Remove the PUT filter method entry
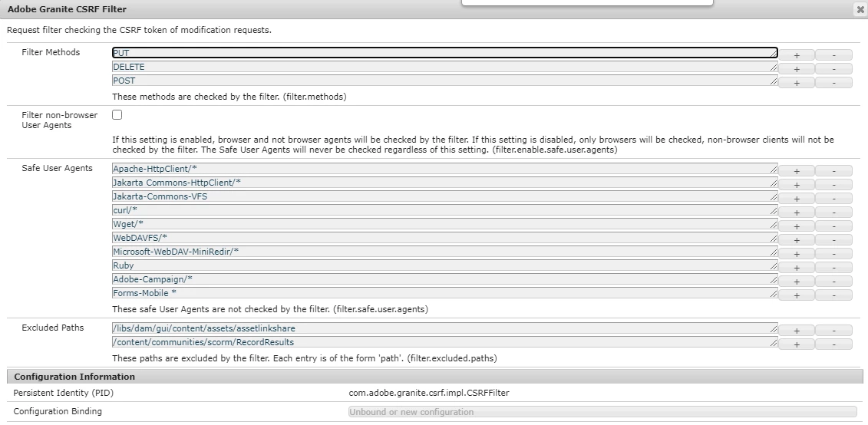This screenshot has width=868, height=425. tap(833, 54)
